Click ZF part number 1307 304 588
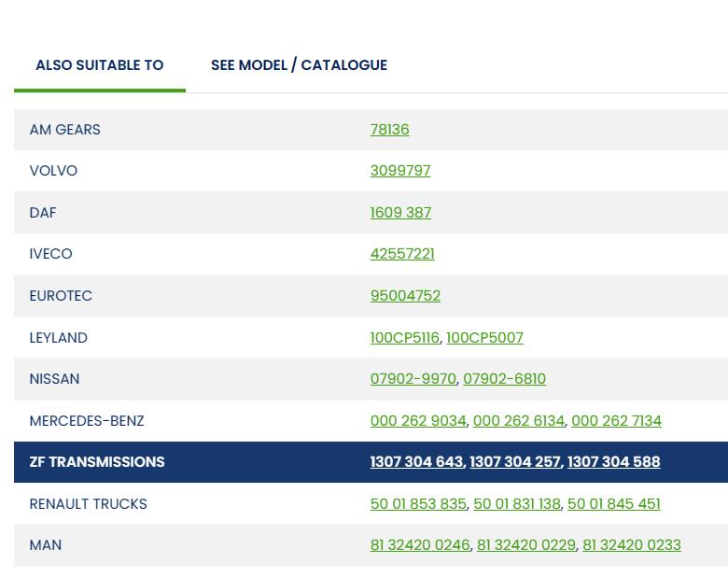This screenshot has width=728, height=577. click(x=613, y=462)
